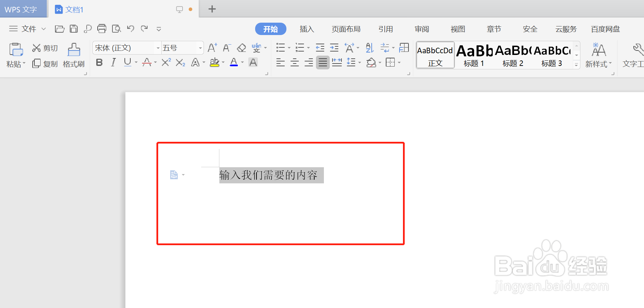Click the decrease indent icon
Image resolution: width=644 pixels, height=308 pixels.
tap(320, 48)
